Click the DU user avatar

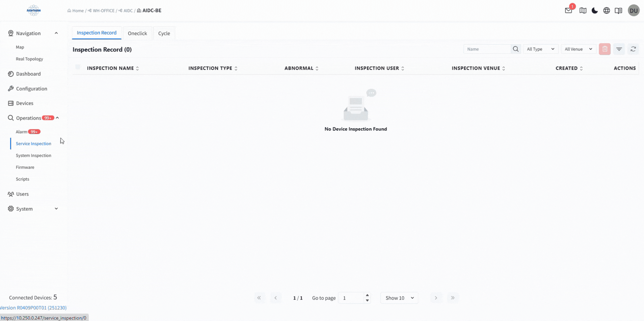(x=634, y=10)
